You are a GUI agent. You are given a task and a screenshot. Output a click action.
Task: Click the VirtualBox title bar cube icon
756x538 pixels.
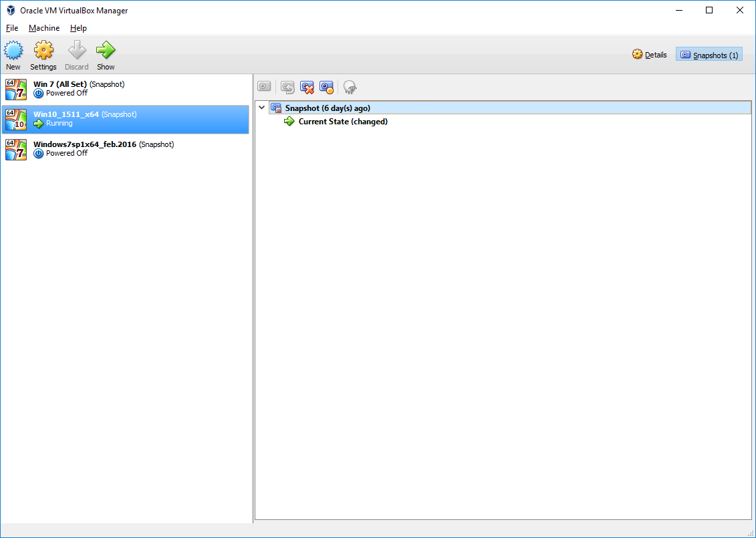coord(11,10)
